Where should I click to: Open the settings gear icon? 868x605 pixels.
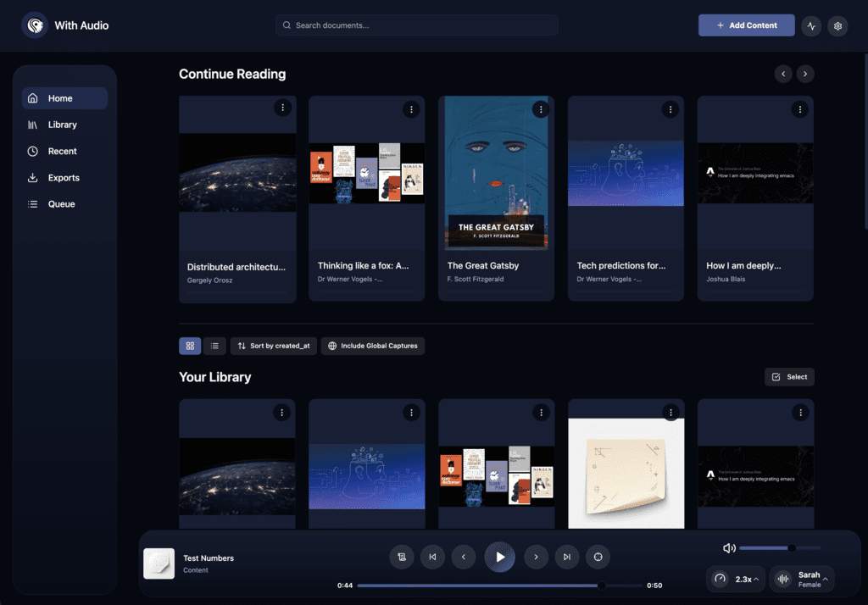point(837,25)
